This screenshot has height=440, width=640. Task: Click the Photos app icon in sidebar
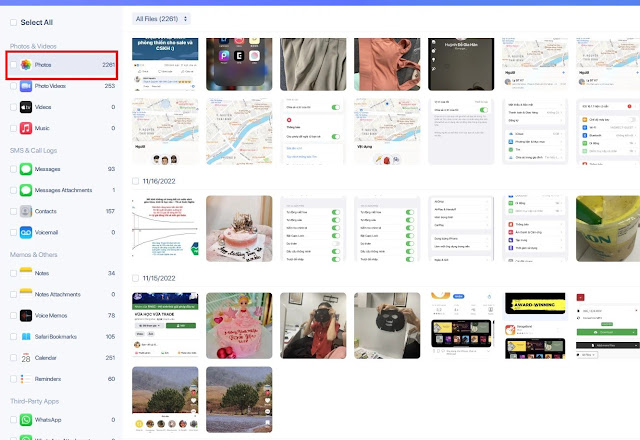(26, 64)
